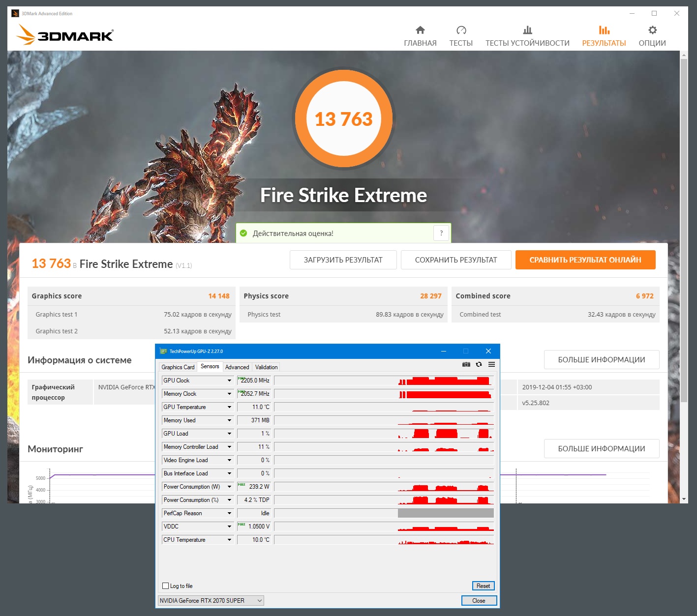The height and width of the screenshot is (616, 697).
Task: Expand the PerfCap Reason dropdown
Action: pos(229,513)
